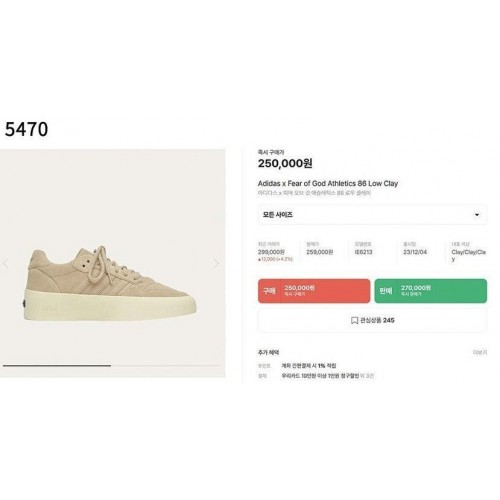
Task: Show next product image with right arrow
Action: 216,263
